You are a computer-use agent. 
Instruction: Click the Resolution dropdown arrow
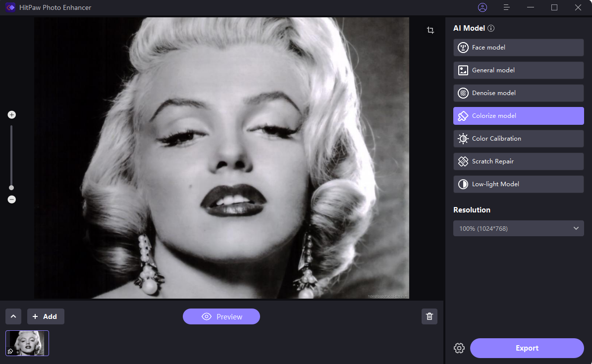(x=576, y=228)
